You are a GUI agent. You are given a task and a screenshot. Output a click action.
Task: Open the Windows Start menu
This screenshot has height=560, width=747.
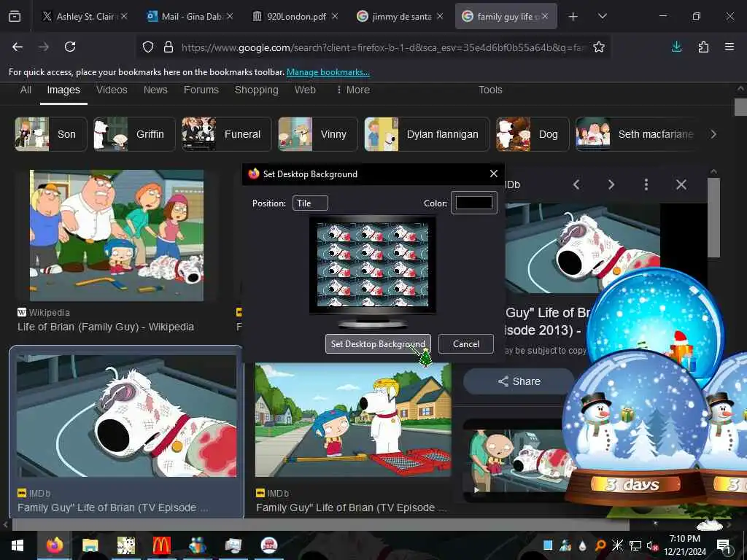point(18,545)
